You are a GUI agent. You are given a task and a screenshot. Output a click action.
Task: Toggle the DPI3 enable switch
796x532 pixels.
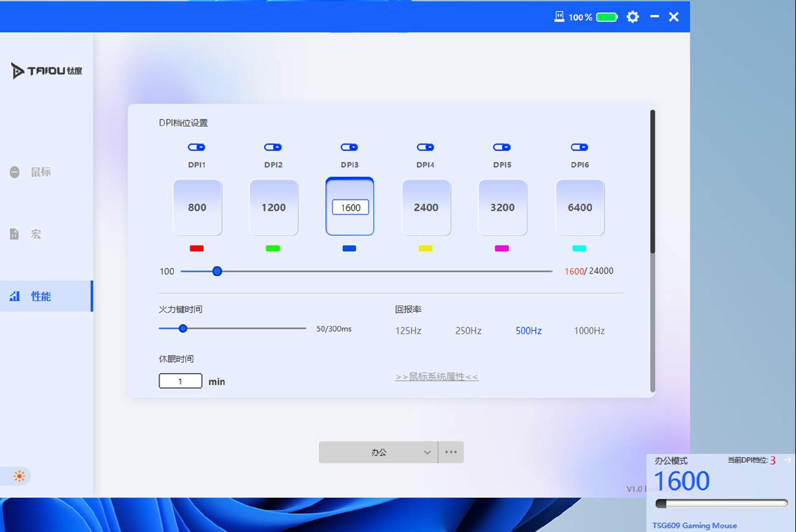click(x=349, y=147)
